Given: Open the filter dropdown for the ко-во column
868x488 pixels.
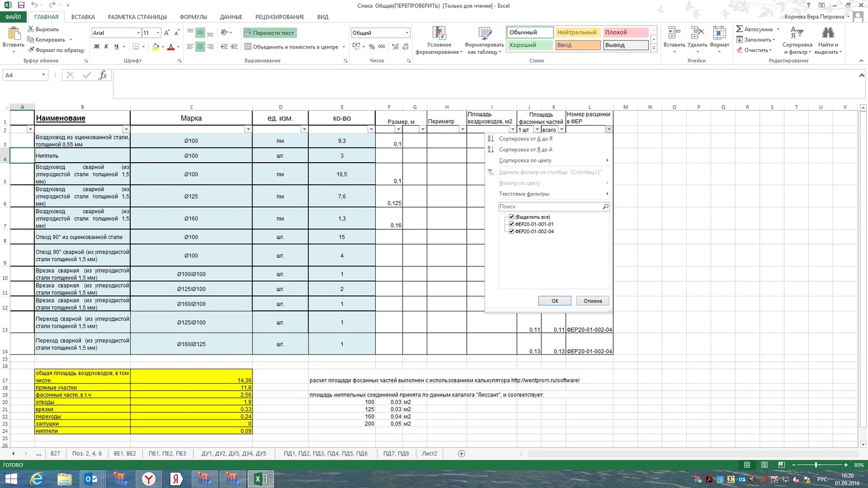Looking at the screenshot, I should 371,130.
